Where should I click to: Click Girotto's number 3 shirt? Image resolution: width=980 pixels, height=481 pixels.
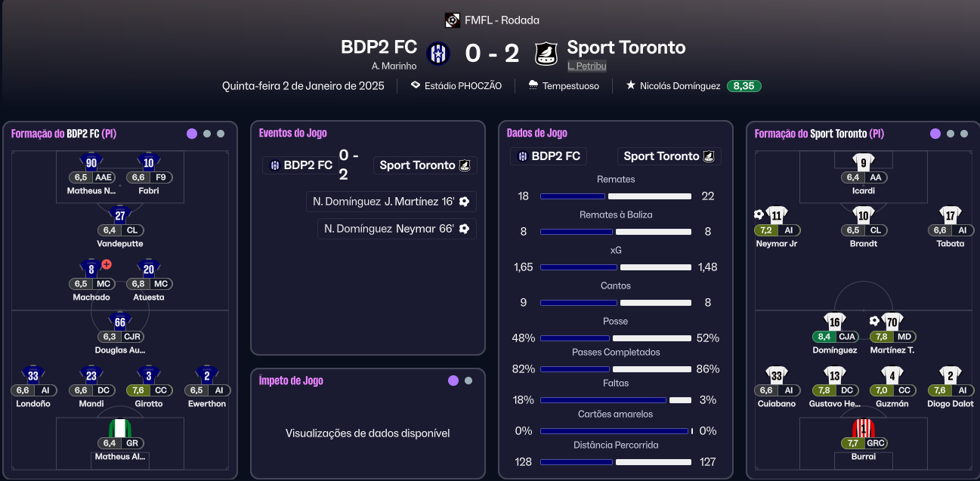tap(150, 375)
